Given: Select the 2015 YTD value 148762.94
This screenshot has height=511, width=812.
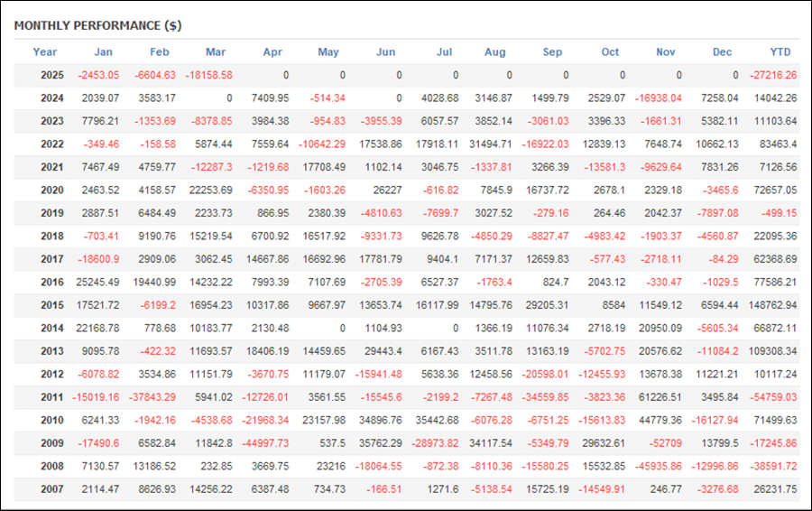Looking at the screenshot, I should [x=772, y=305].
